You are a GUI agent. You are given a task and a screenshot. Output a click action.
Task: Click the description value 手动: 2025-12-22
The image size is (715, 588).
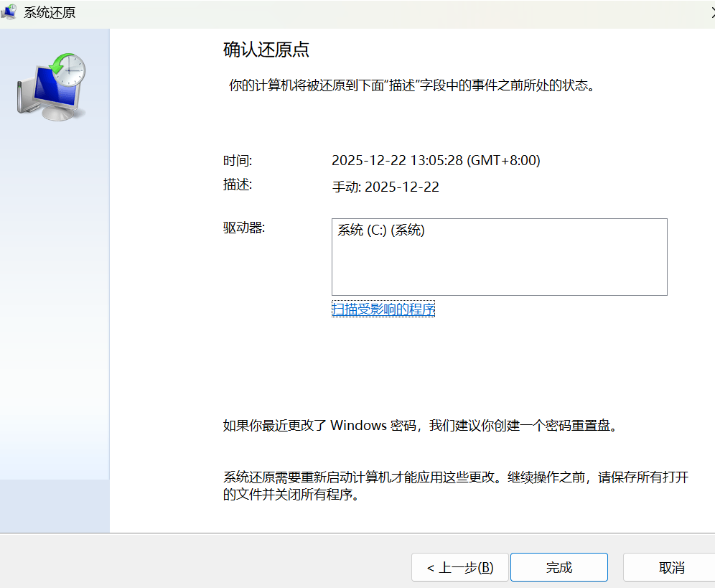coord(385,187)
